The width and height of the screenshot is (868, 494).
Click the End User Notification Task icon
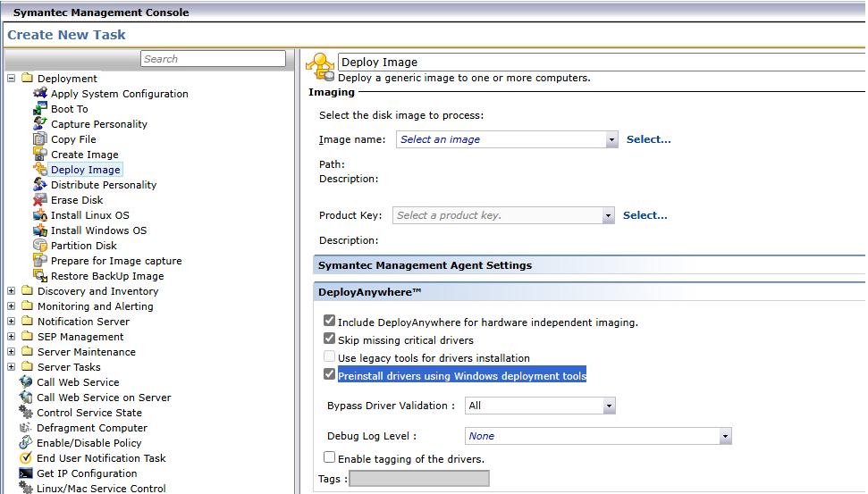coord(26,458)
